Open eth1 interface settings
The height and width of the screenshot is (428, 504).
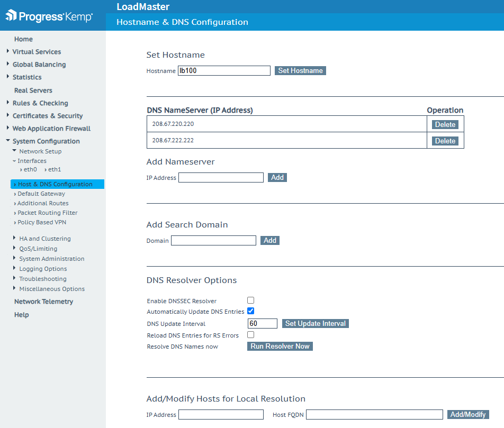[55, 169]
